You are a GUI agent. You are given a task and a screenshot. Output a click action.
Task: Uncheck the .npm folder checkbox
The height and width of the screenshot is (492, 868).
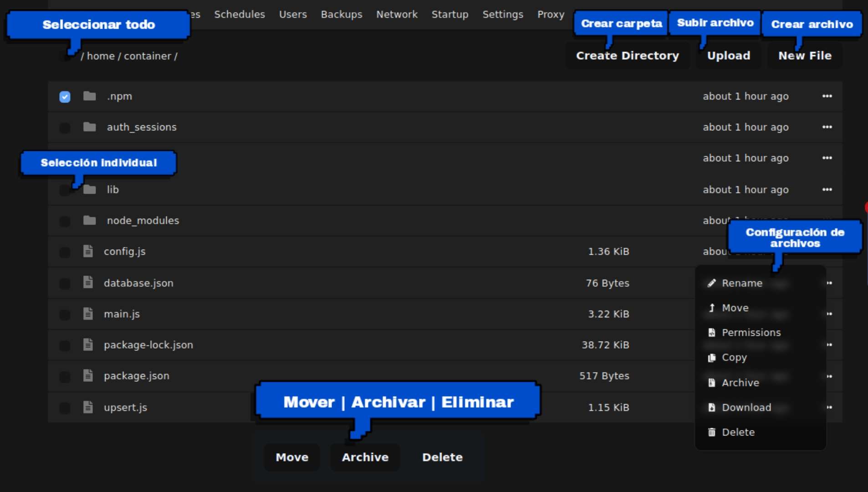[x=65, y=97]
